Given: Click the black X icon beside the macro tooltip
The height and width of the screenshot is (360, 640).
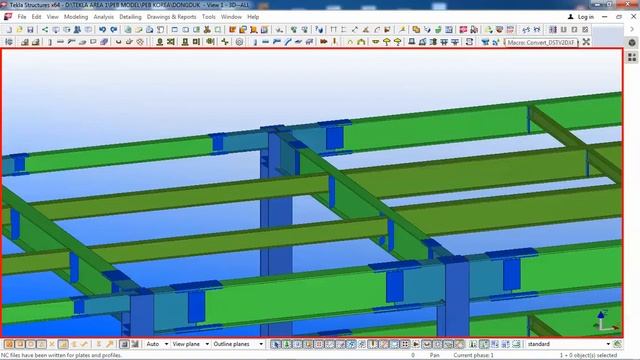Looking at the screenshot, I should (586, 42).
